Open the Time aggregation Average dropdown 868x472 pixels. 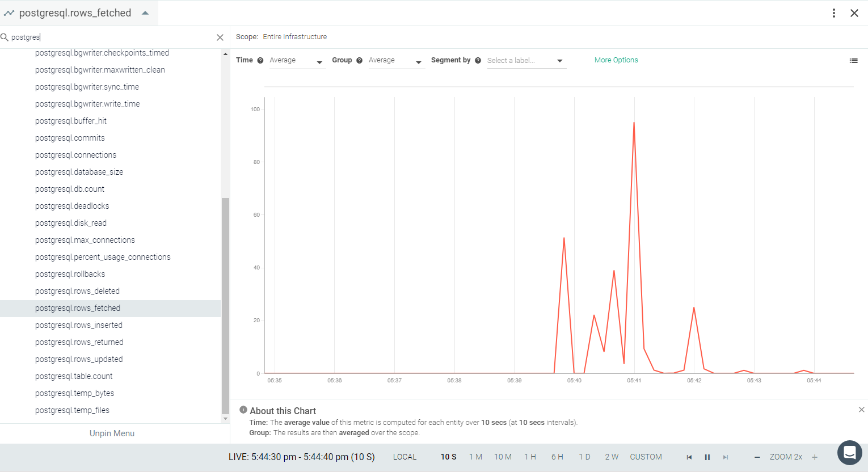tap(296, 61)
